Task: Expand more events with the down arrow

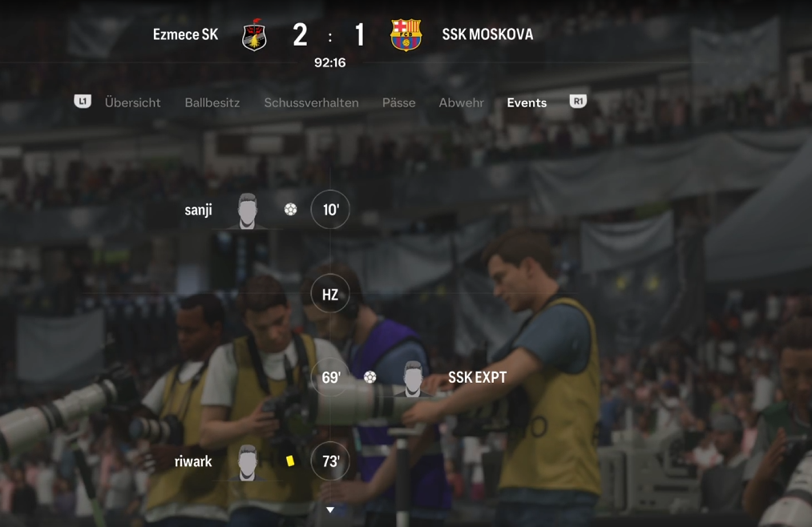Action: [330, 510]
